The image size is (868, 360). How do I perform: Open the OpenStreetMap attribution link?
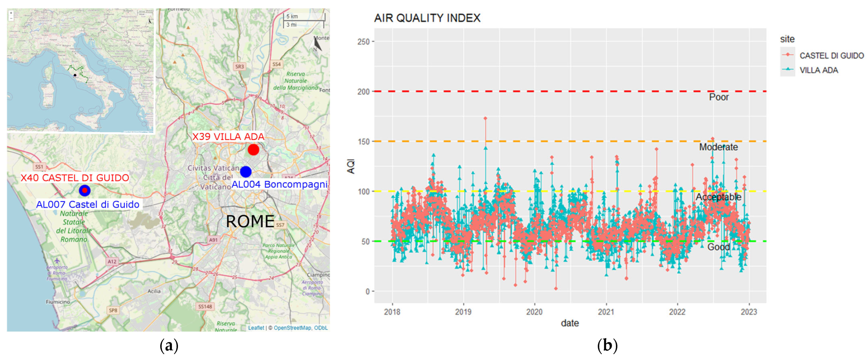(x=293, y=328)
